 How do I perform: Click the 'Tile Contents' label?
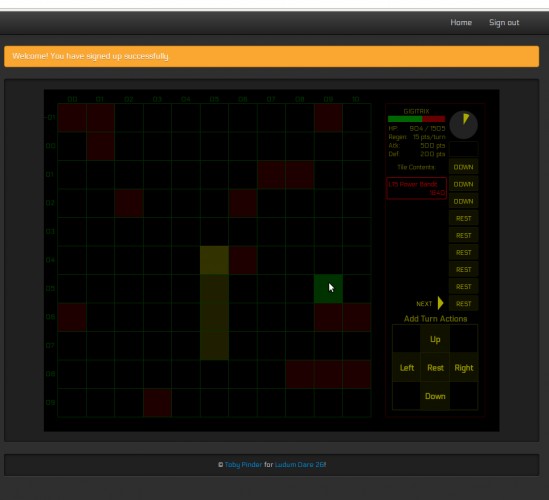416,167
